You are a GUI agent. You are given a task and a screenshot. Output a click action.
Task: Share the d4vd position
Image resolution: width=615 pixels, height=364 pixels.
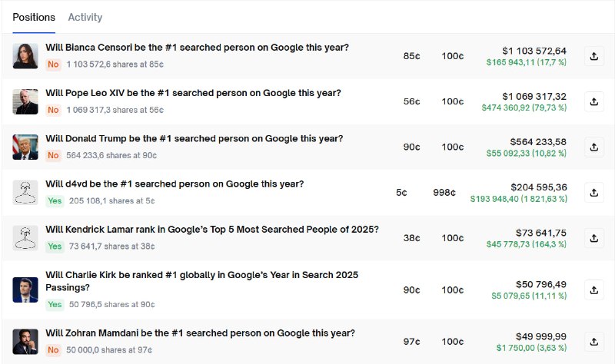pos(593,193)
